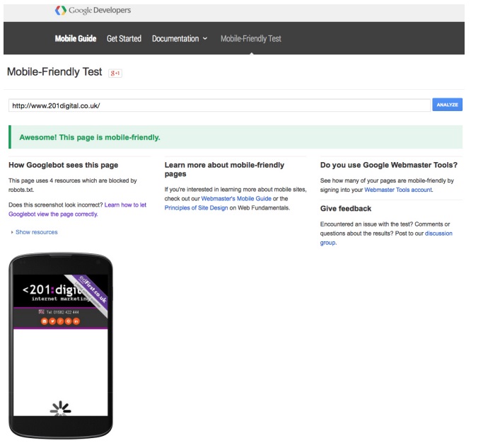Expand the Documentation dropdown menu
483x448 pixels.
pos(180,38)
